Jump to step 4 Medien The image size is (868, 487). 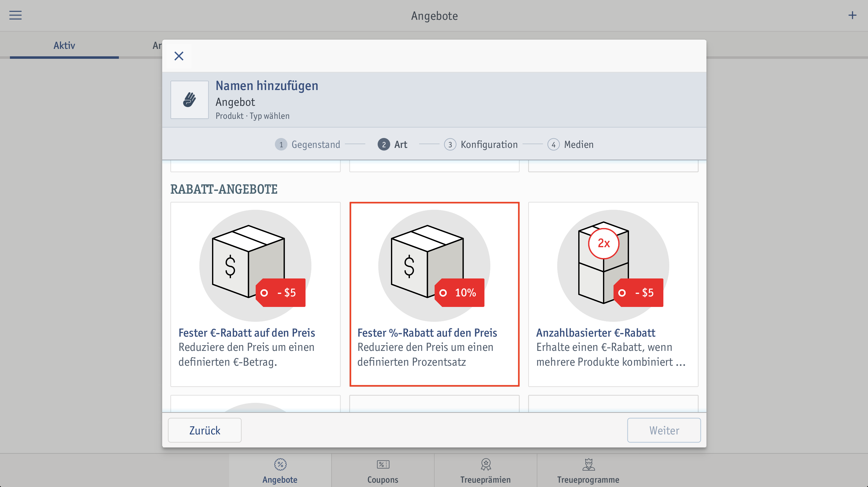571,144
